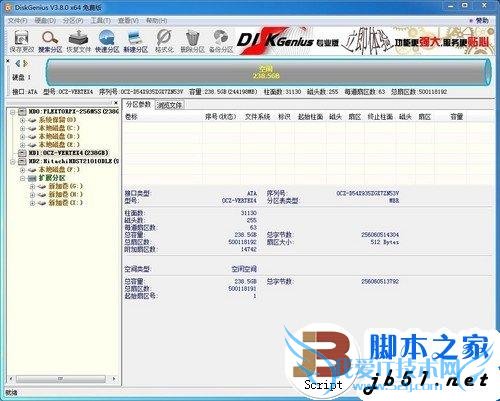Screen dimensions: 500x401
Task: Select 本地磁盘 (F:) in the tree
Action: pos(59,170)
